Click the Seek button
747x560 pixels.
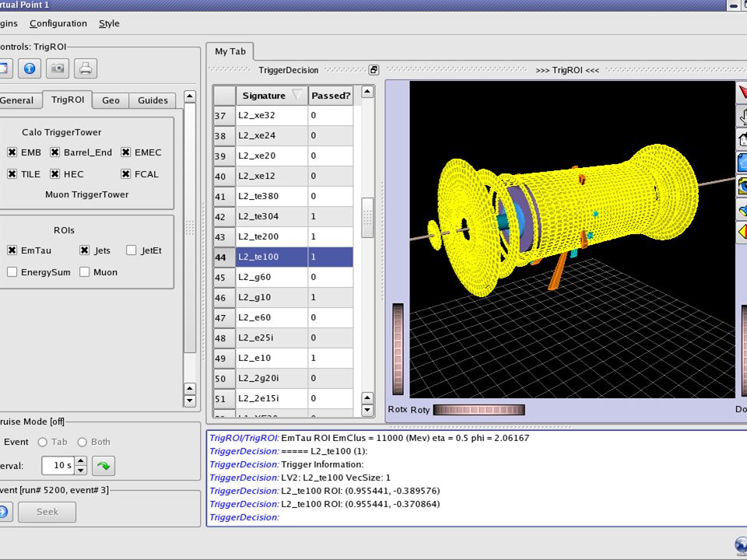(x=47, y=512)
